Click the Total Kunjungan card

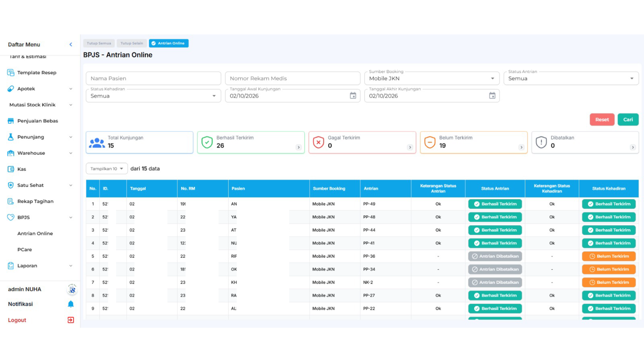coord(140,142)
